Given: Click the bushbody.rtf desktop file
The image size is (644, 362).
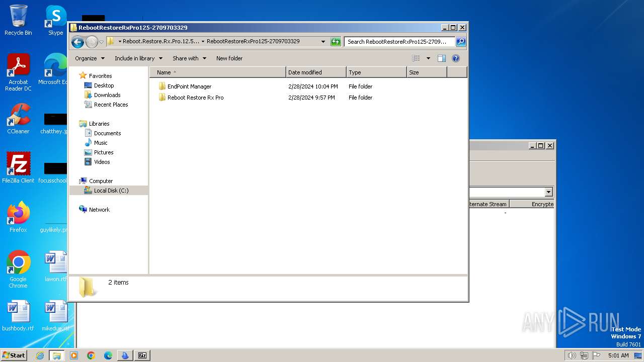Looking at the screenshot, I should coord(18,316).
